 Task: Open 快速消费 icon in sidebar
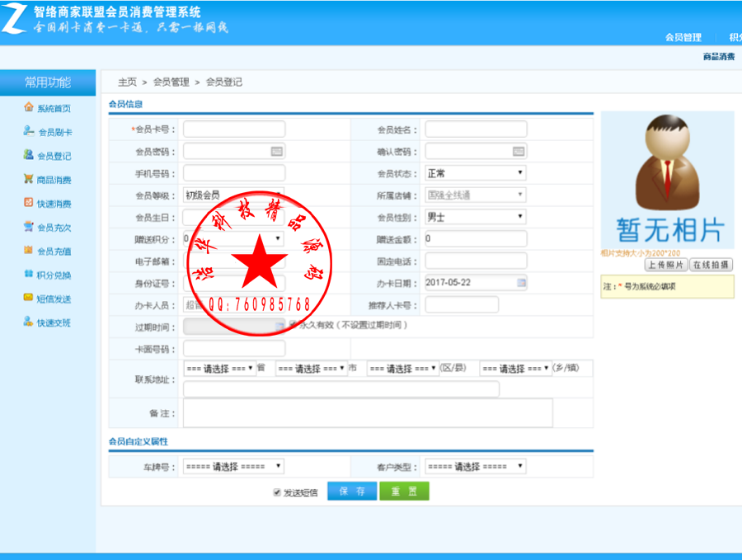click(x=29, y=203)
